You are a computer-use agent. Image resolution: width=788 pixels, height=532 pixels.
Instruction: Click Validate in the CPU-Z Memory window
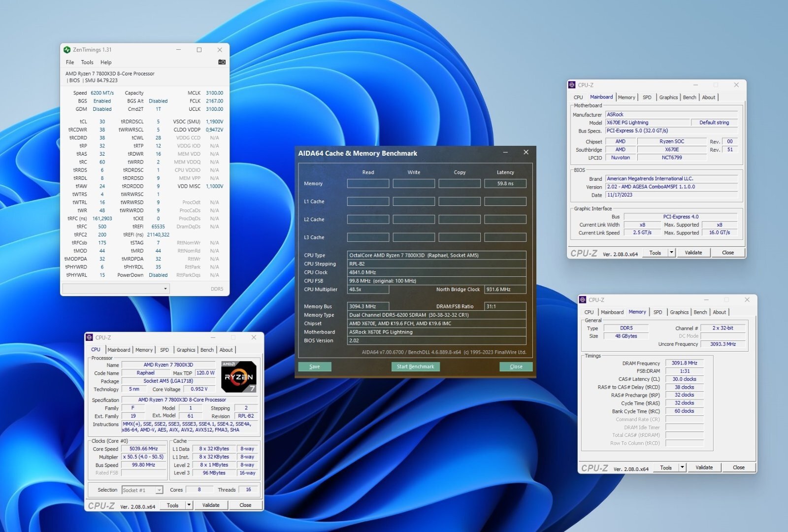(x=704, y=467)
